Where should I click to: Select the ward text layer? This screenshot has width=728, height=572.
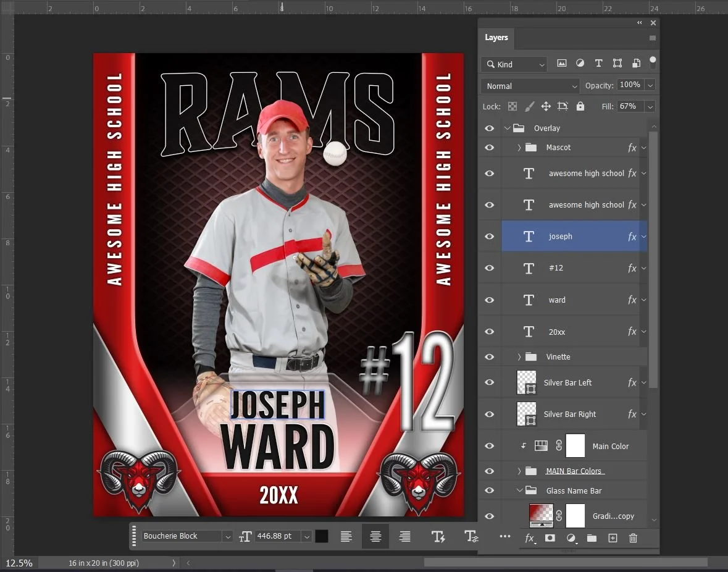click(x=574, y=300)
